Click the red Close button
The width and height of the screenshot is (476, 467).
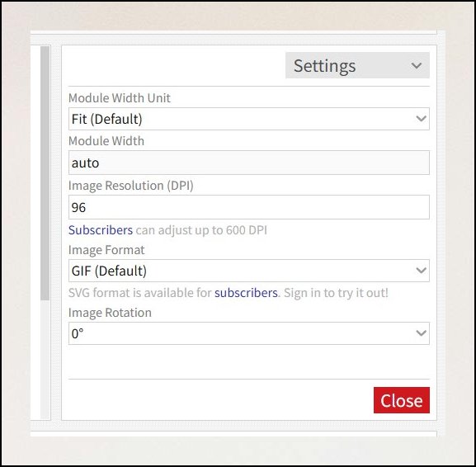pos(401,400)
